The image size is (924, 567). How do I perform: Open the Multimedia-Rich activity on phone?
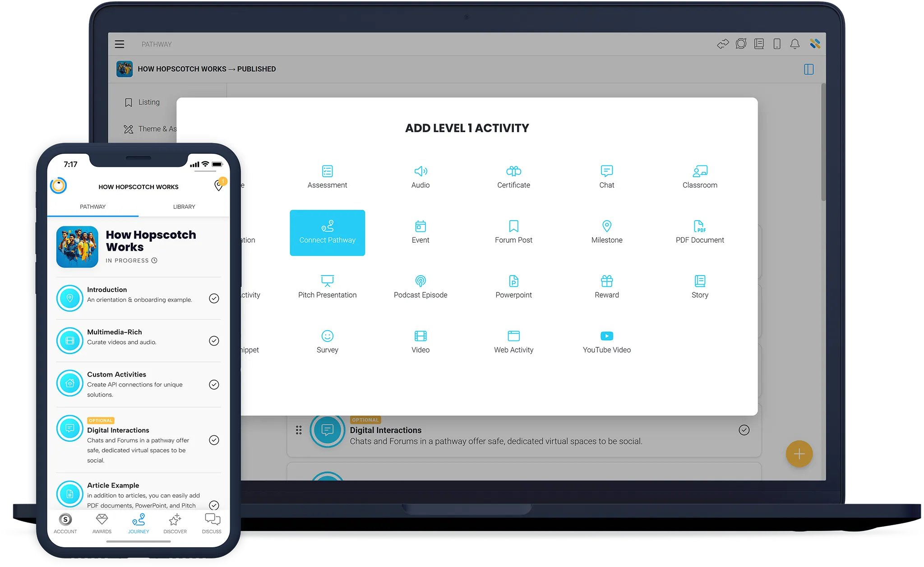(139, 341)
